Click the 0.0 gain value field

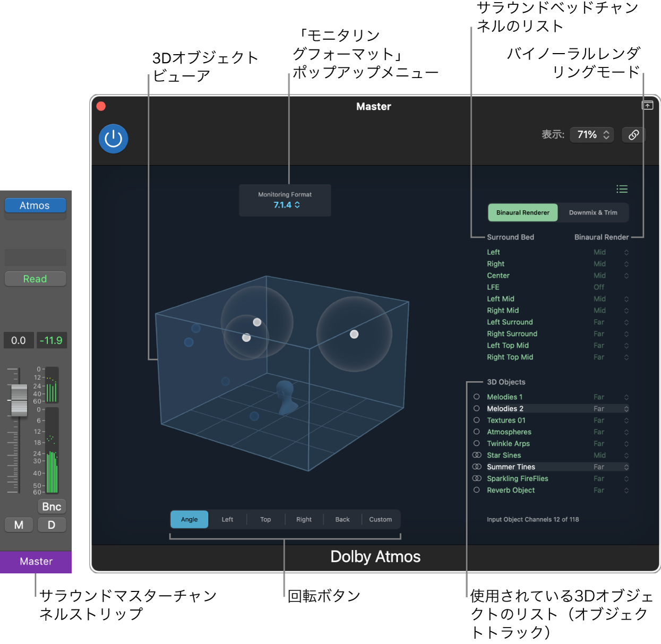[19, 340]
